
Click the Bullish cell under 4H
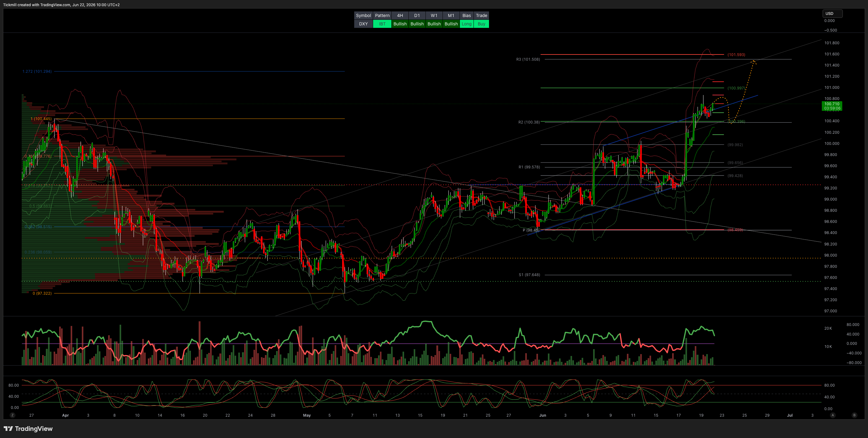[400, 24]
